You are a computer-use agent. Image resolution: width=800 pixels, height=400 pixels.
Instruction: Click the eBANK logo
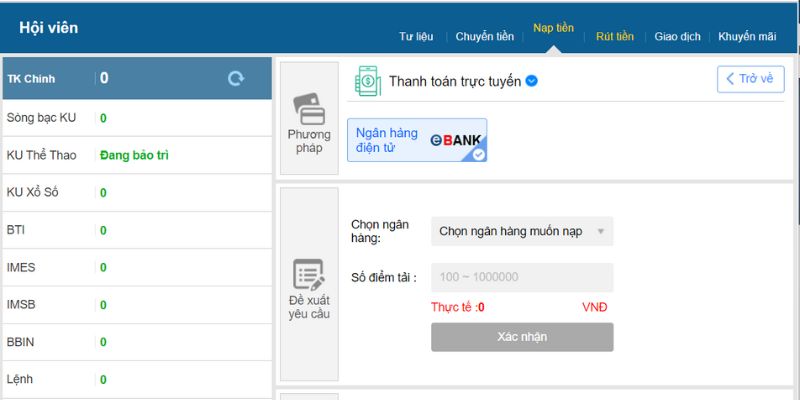point(457,141)
